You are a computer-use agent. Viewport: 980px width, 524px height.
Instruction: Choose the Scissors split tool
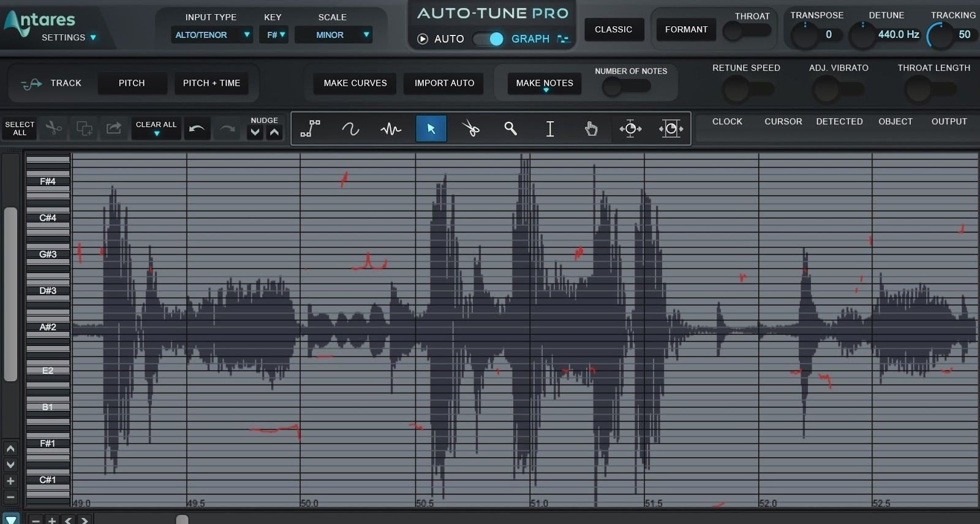(470, 129)
